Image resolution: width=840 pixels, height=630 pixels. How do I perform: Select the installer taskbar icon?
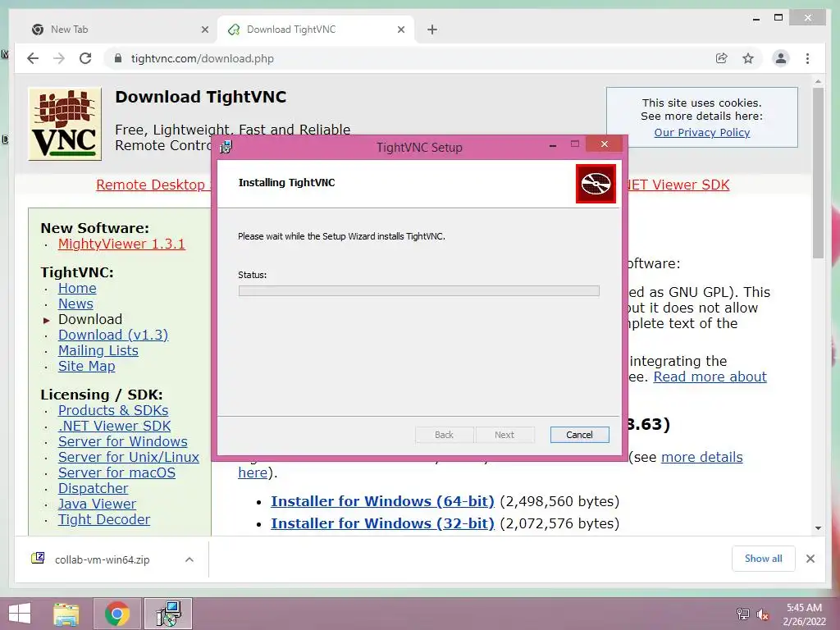coord(169,614)
